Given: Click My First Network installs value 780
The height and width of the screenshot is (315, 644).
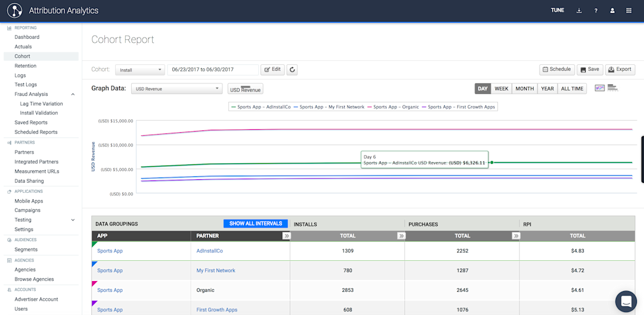Looking at the screenshot, I should (x=348, y=270).
